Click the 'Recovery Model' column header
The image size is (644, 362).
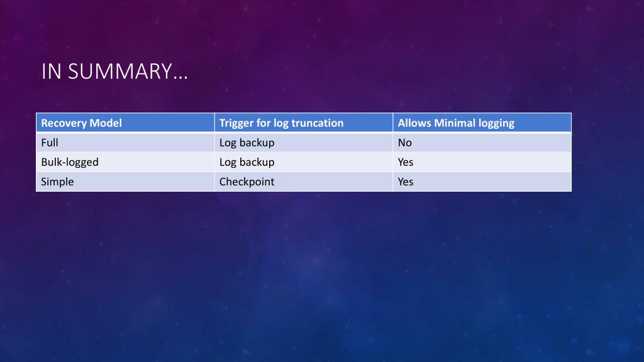click(x=125, y=123)
